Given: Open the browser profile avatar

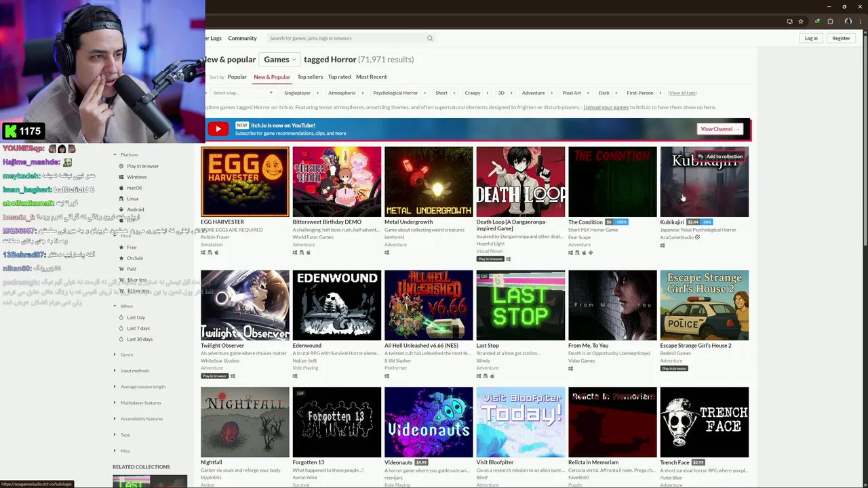Looking at the screenshot, I should point(848,22).
